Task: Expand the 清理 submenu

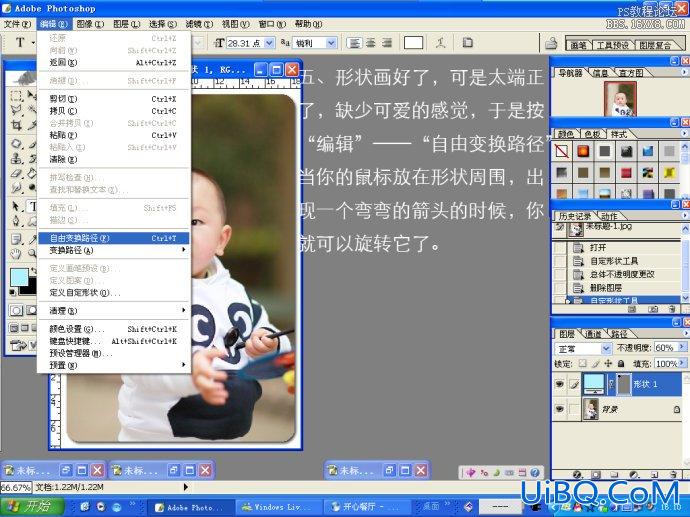Action: pyautogui.click(x=114, y=311)
